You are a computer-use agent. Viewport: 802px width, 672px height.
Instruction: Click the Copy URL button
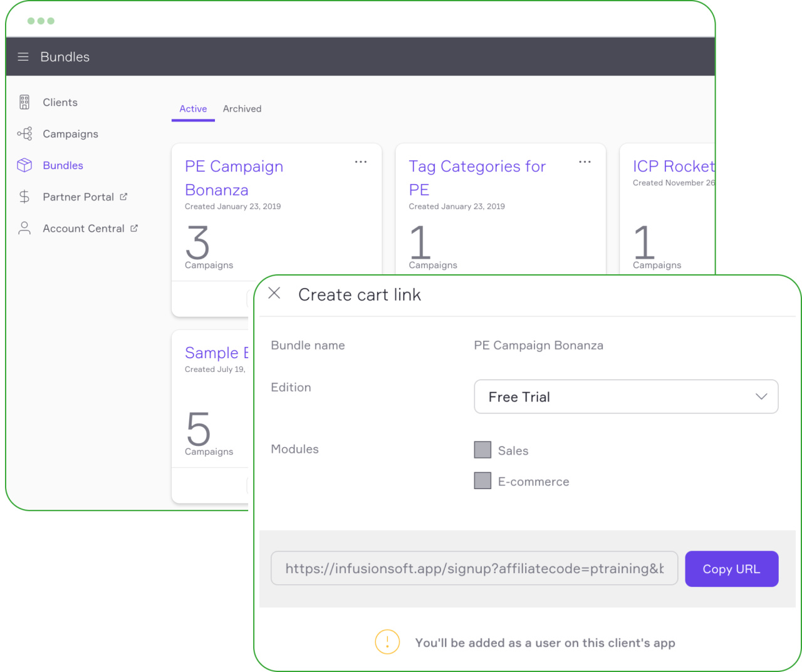731,569
